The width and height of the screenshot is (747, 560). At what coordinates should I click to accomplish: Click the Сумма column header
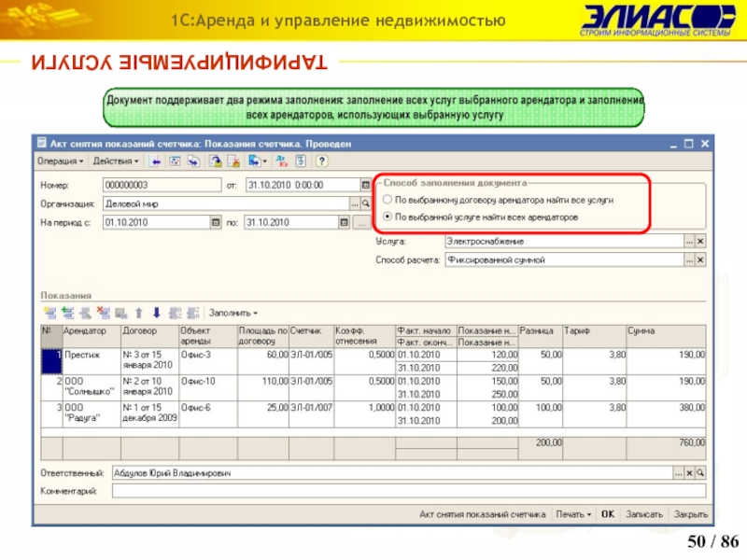[x=666, y=336]
